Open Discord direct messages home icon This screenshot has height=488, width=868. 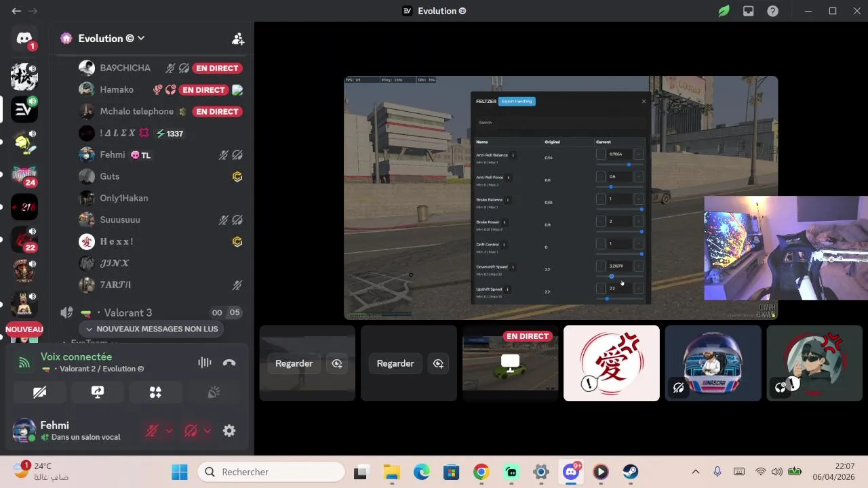(24, 39)
